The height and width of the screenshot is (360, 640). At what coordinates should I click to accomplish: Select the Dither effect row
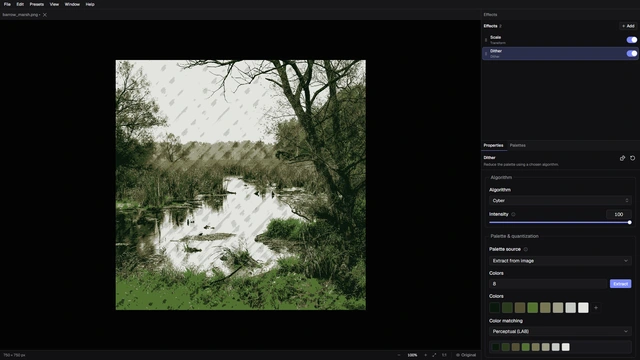tap(560, 53)
